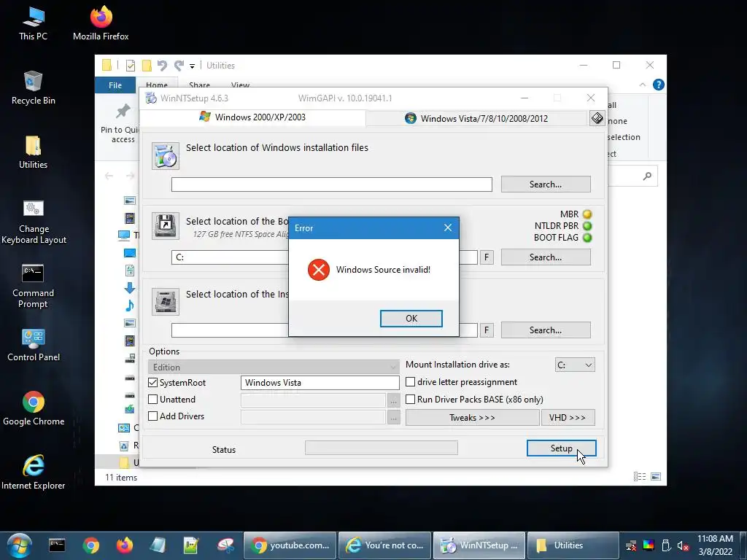Viewport: 747px width, 560px height.
Task: Click Redo icon in Explorer title bar
Action: (179, 65)
